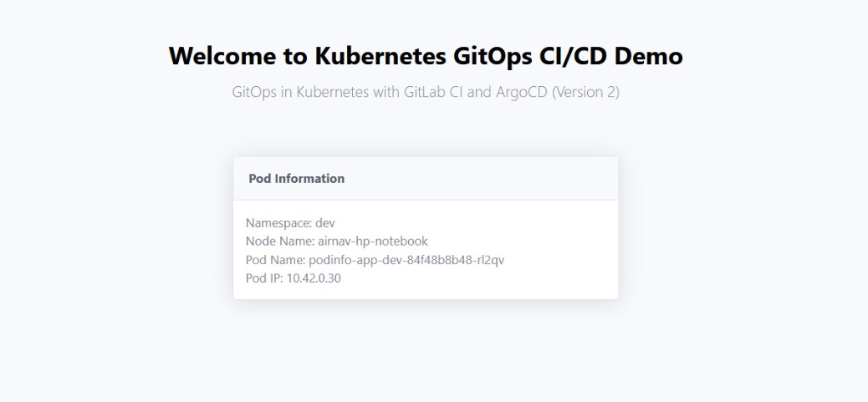Click the namespace value dev
This screenshot has width=868, height=402.
325,223
